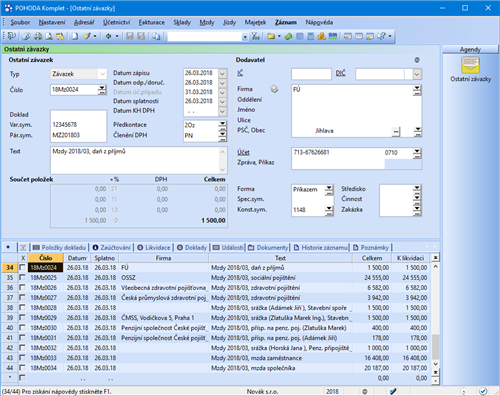The width and height of the screenshot is (500, 396).
Task: Tick the checkbox in row 18Mz0027
Action: pyautogui.click(x=22, y=297)
